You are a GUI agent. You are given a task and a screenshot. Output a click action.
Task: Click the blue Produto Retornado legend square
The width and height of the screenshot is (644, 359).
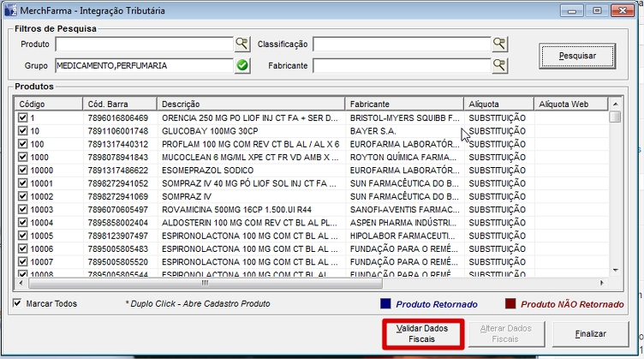pyautogui.click(x=385, y=303)
